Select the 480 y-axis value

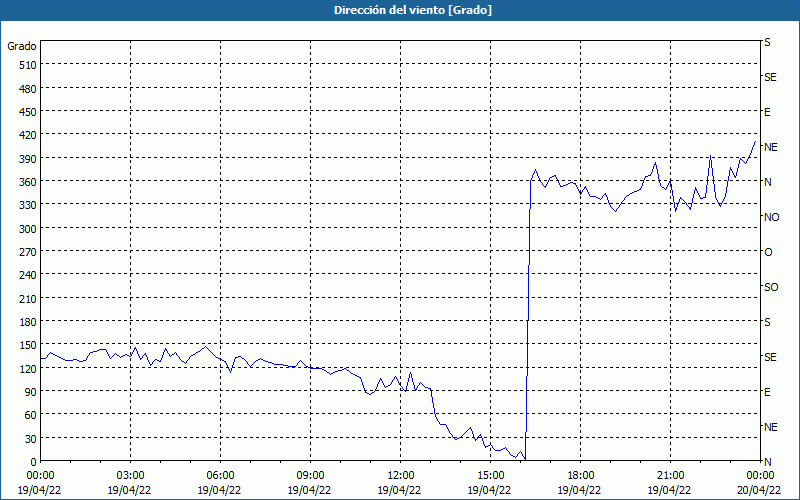[28, 89]
